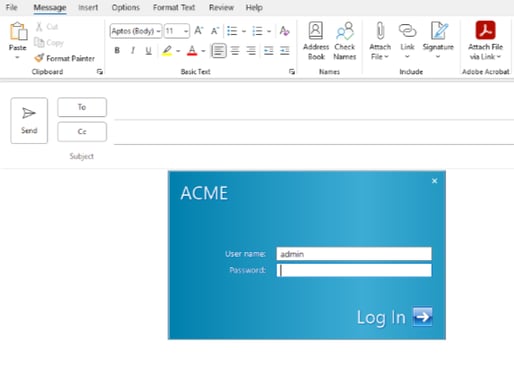This screenshot has height=387, width=514.
Task: Click the Check Names icon
Action: (345, 31)
